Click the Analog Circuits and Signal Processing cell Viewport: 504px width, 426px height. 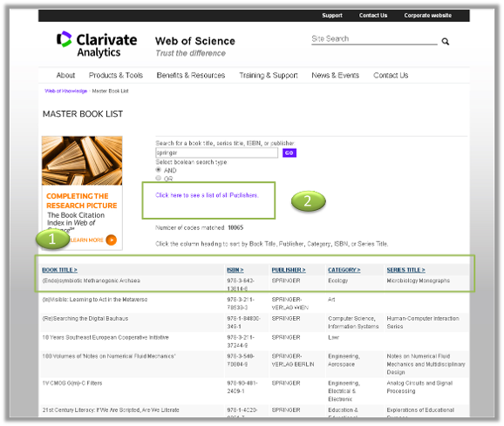click(x=419, y=387)
